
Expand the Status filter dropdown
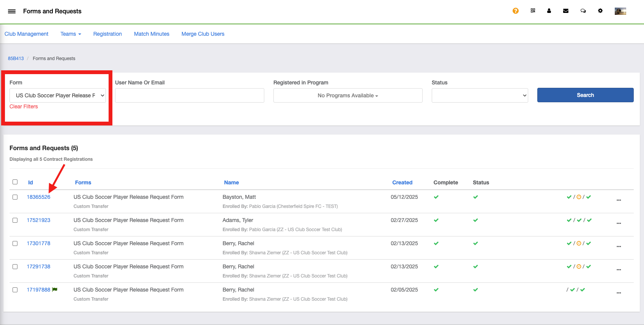click(480, 95)
